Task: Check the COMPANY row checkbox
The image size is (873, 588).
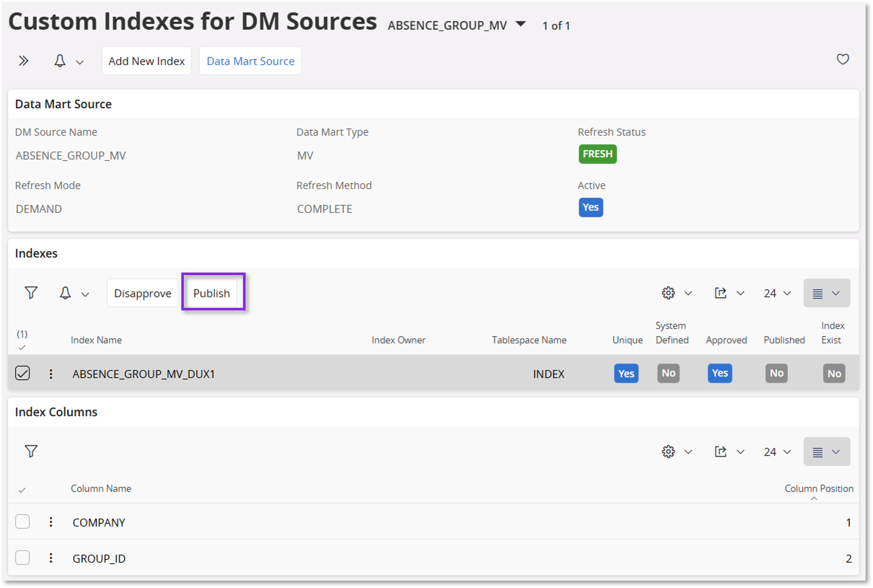Action: [x=23, y=522]
